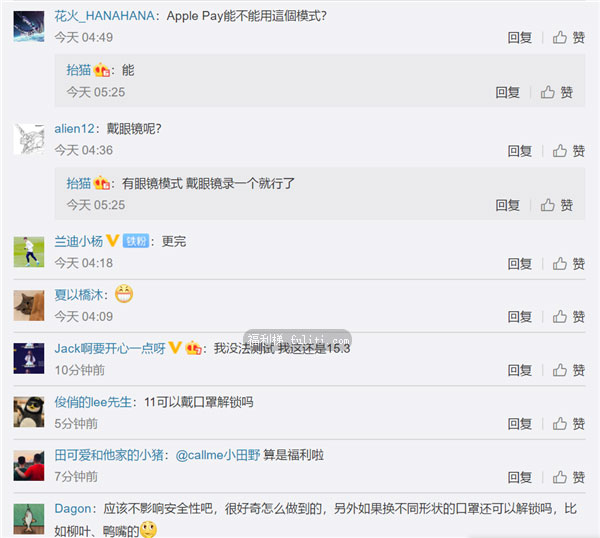This screenshot has height=538, width=600.
Task: Click the 铁粉 badge beside 兰迪小杨
Action: 136,241
